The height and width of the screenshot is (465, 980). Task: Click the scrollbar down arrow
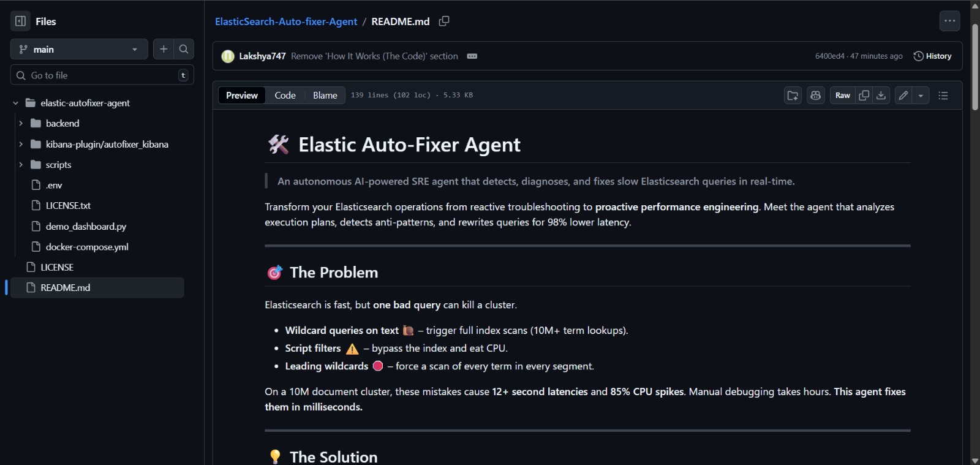[975, 460]
